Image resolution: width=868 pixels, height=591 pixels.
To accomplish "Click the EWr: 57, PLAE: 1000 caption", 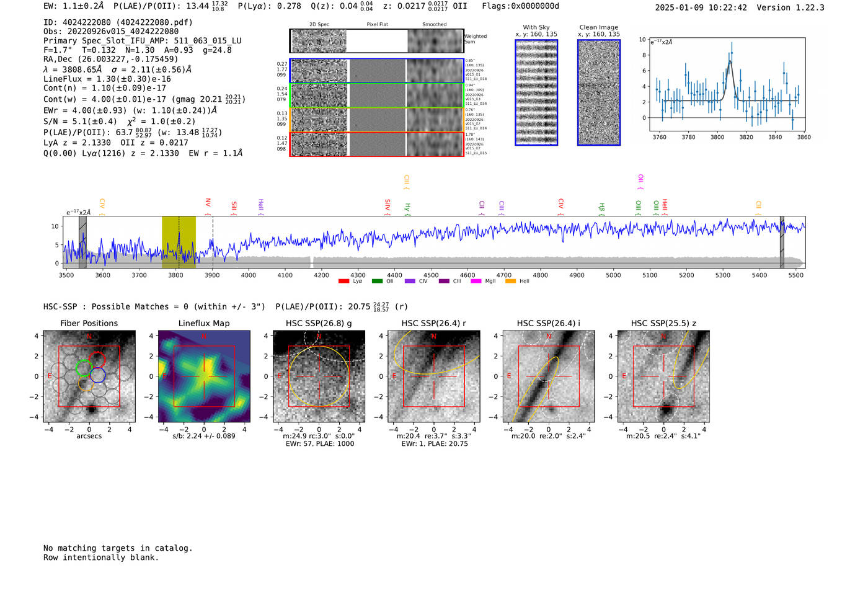I will 319,444.
